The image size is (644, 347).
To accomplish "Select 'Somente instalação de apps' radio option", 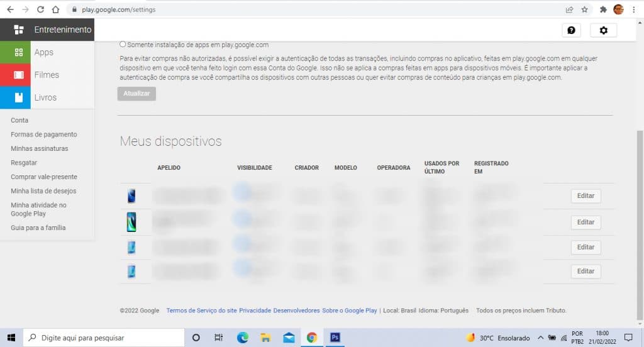I will (123, 45).
